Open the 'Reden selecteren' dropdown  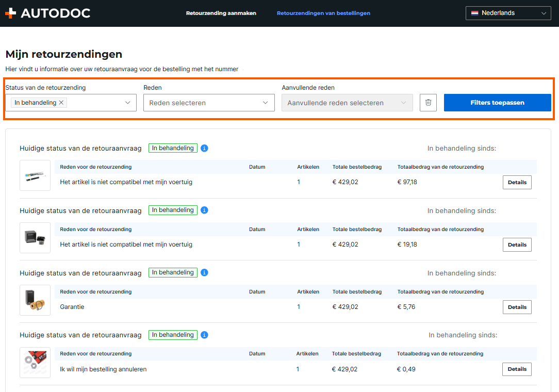coord(209,103)
